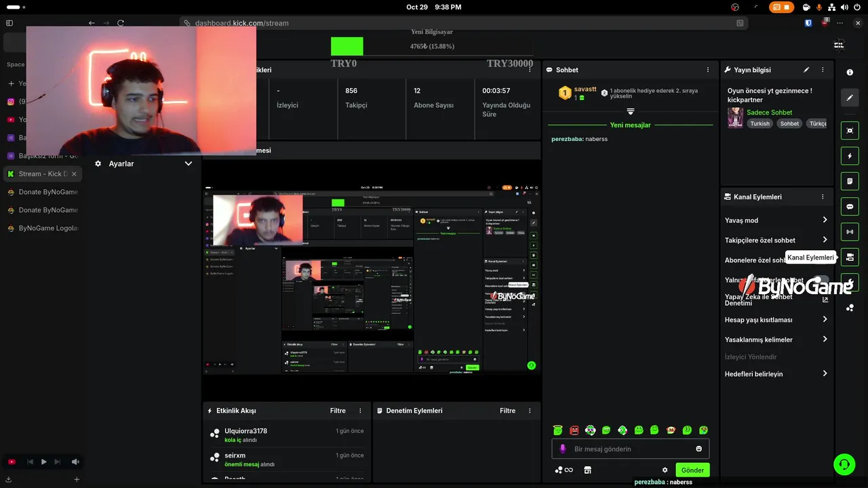Expand the Ayarlar section chevron

click(x=189, y=163)
